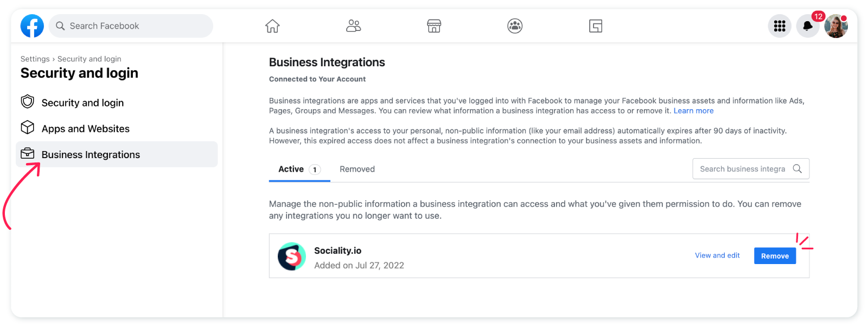
Task: Click the Added on Jul 27, 2022 text
Action: click(x=359, y=266)
